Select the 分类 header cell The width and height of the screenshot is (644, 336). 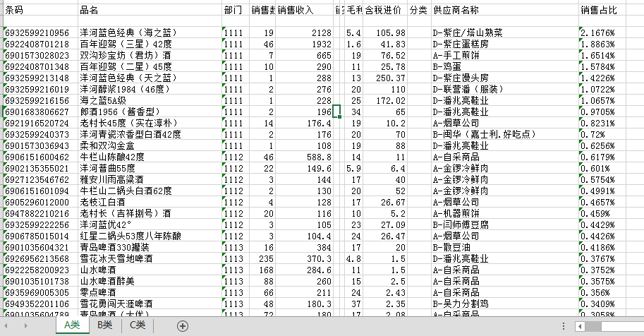pyautogui.click(x=419, y=10)
